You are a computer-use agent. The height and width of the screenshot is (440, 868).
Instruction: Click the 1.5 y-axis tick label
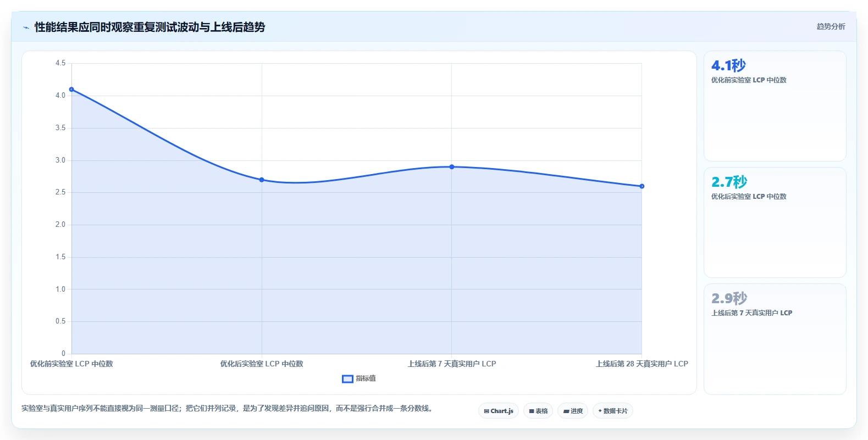60,257
